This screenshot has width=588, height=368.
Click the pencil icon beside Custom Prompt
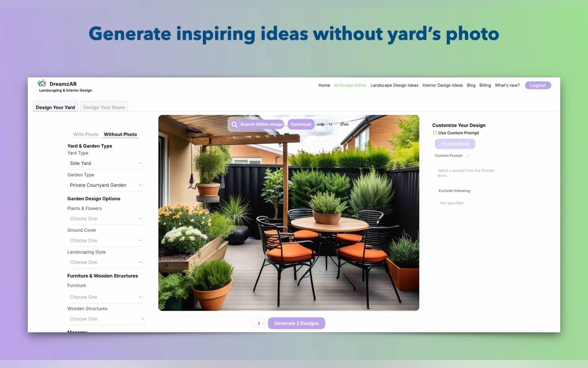click(467, 155)
